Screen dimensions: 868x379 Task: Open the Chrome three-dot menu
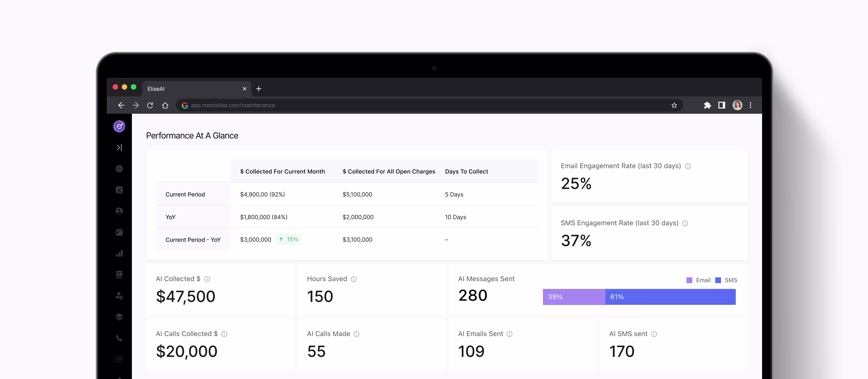click(x=750, y=105)
